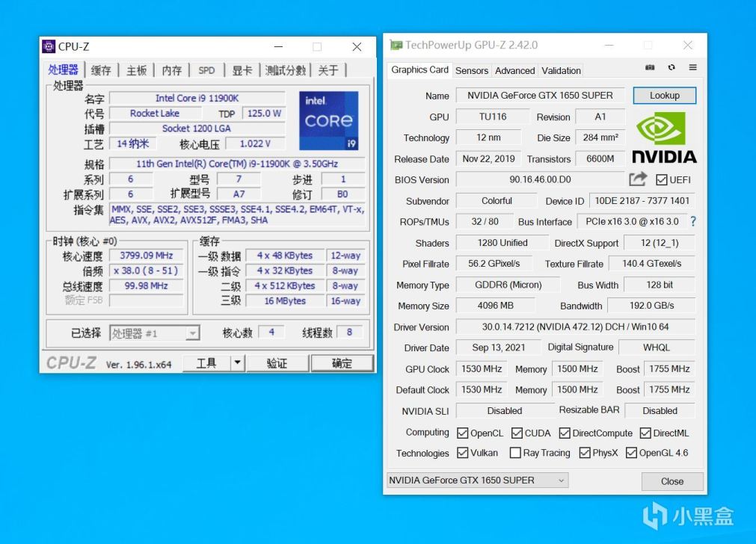Toggle the Vulkan checkbox
Image resolution: width=756 pixels, height=544 pixels.
[x=462, y=453]
